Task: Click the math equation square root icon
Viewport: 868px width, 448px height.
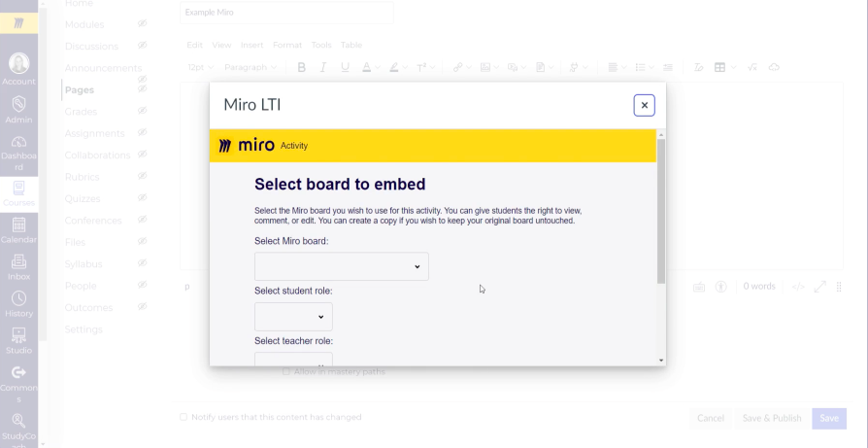Action: pos(751,68)
